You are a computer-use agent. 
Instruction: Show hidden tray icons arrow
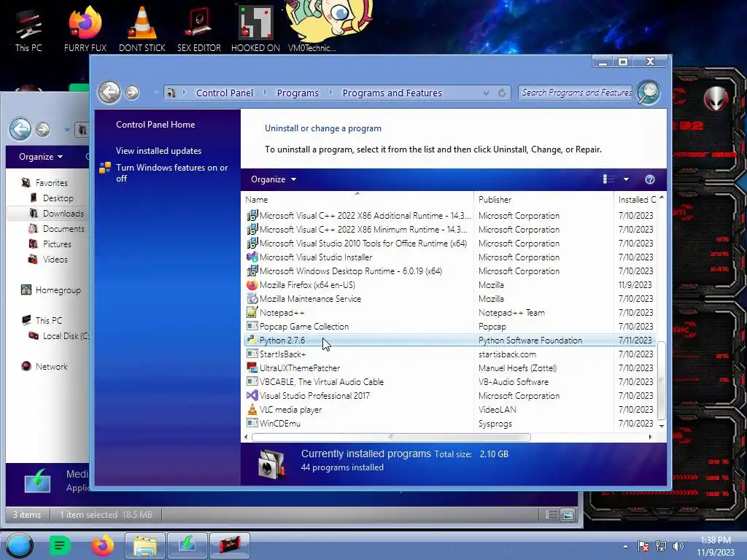(625, 546)
